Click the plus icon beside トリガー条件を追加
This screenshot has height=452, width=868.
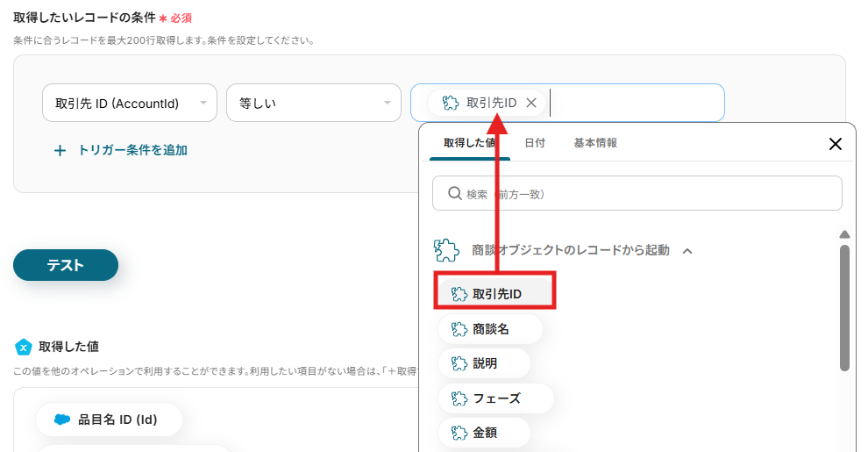pyautogui.click(x=60, y=151)
